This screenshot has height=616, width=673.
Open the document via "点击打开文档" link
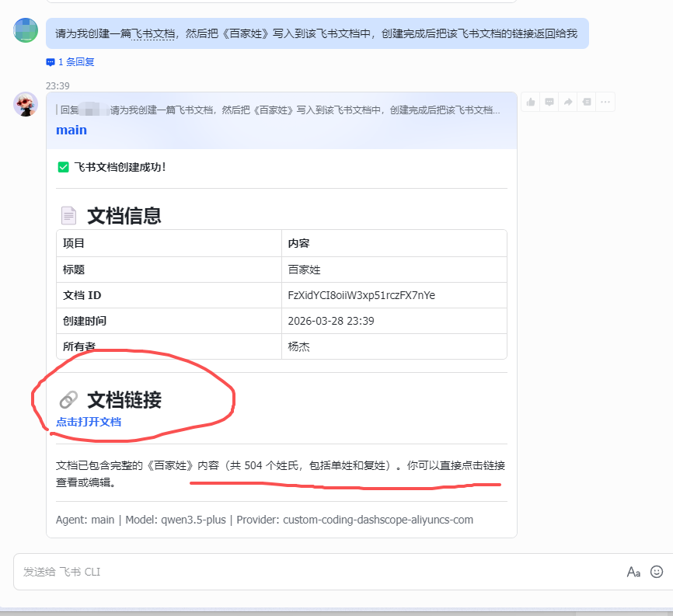89,422
